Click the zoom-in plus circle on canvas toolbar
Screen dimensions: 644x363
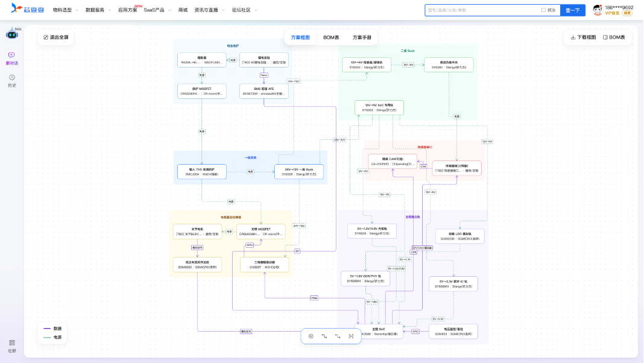(311, 336)
